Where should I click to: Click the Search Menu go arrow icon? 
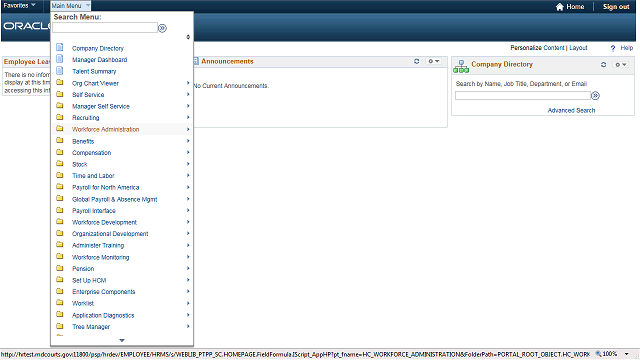[162, 28]
